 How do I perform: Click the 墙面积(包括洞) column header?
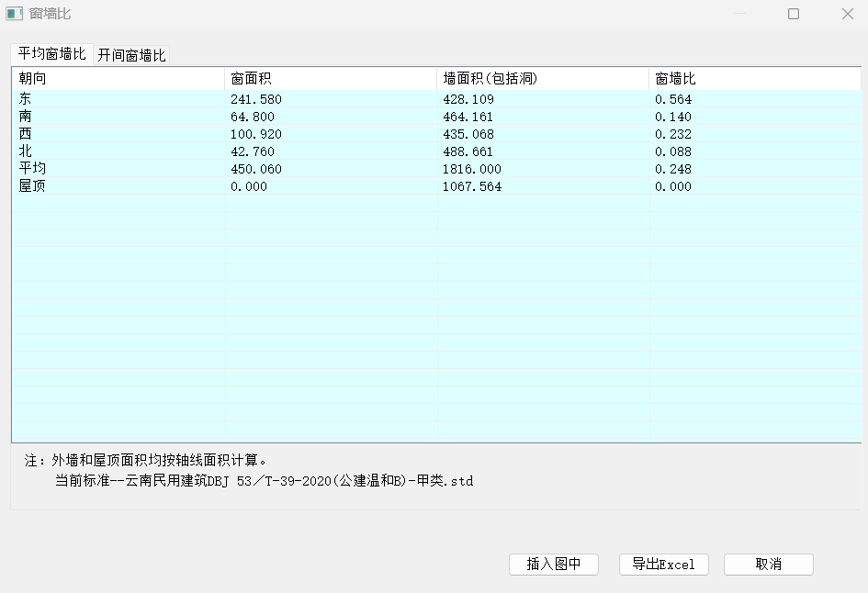click(542, 79)
